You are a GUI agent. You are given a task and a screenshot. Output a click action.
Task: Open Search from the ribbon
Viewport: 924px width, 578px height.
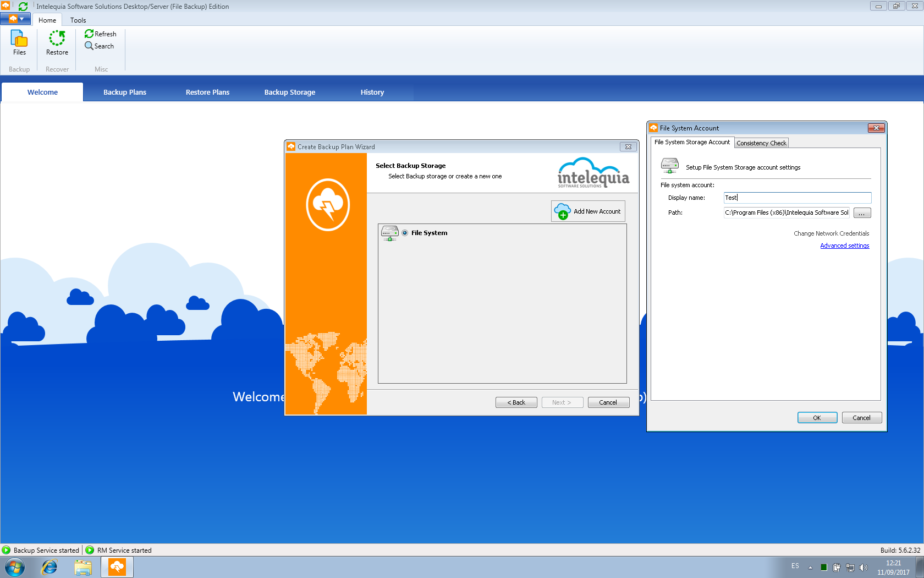(100, 46)
